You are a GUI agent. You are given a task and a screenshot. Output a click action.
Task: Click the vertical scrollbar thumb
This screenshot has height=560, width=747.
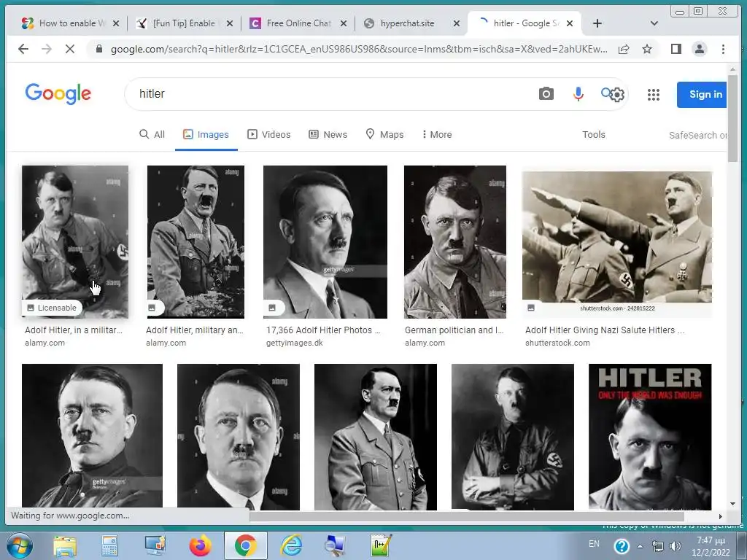click(732, 118)
